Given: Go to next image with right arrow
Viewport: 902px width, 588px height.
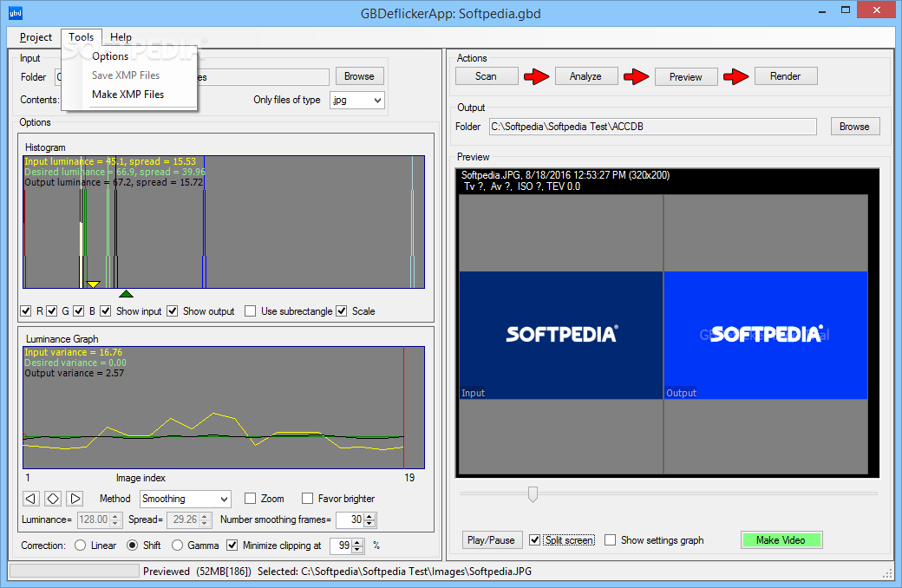Looking at the screenshot, I should (75, 499).
